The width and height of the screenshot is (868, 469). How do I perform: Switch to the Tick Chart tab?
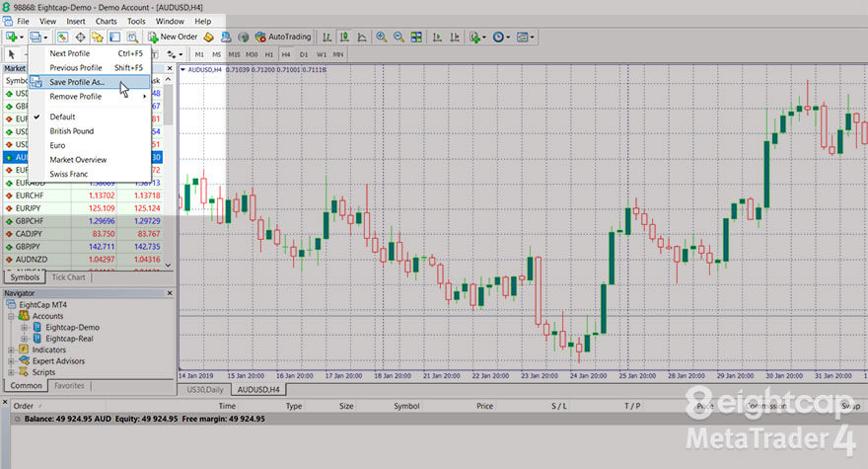tap(69, 277)
